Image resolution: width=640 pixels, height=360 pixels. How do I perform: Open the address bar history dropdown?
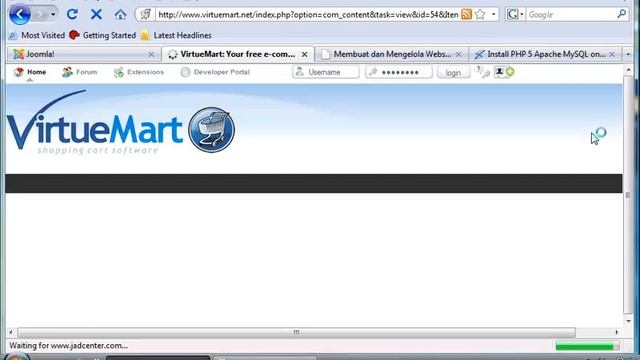coord(493,15)
